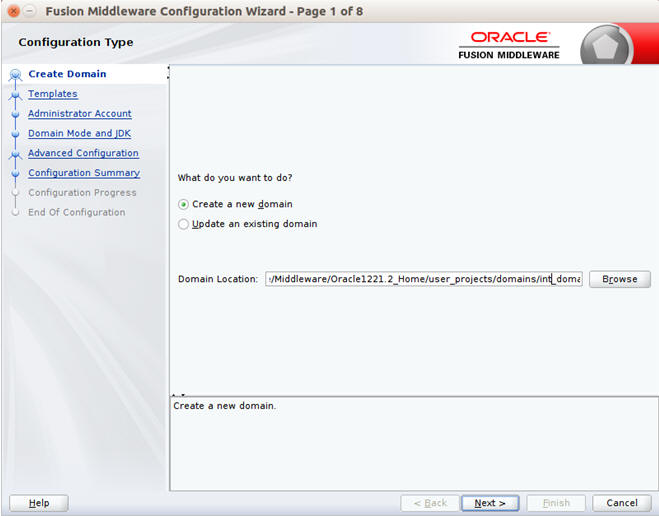Open the Help button
The height and width of the screenshot is (516, 659).
click(39, 503)
